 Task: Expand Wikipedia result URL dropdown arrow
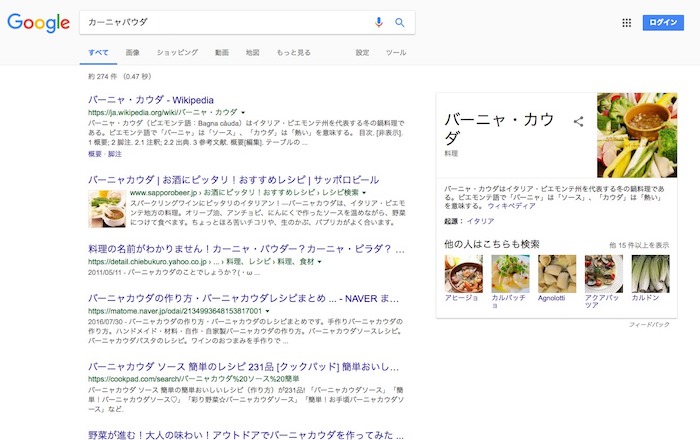[x=243, y=112]
